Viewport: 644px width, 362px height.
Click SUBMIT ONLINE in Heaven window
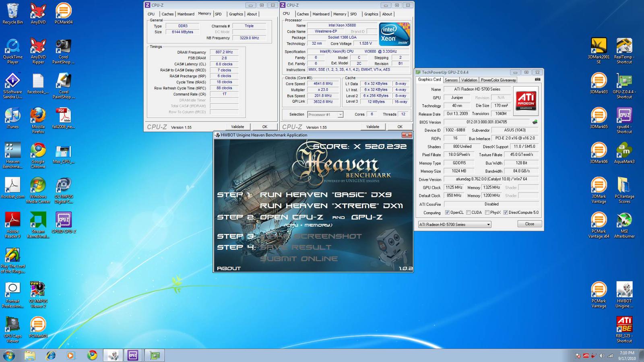tap(299, 259)
